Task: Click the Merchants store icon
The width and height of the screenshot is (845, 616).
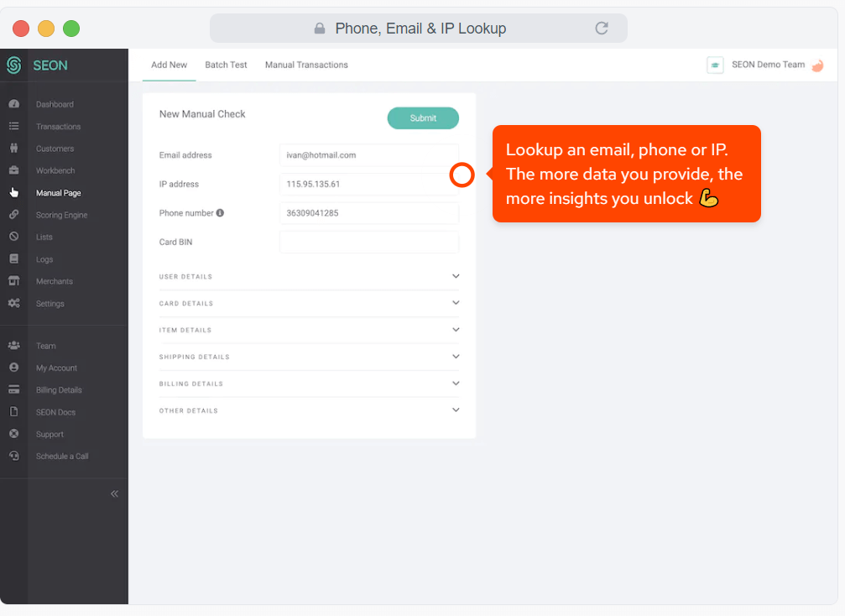Action: (14, 281)
